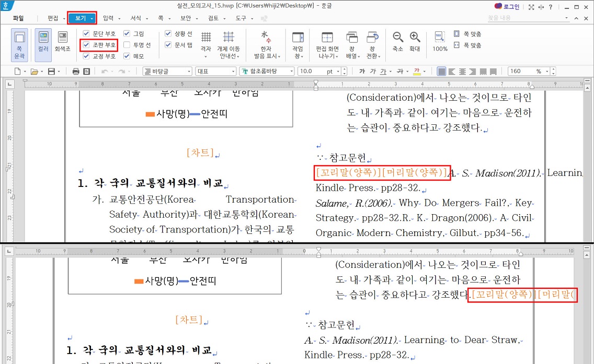Open the 파일 menu
The width and height of the screenshot is (594, 364).
(x=18, y=18)
